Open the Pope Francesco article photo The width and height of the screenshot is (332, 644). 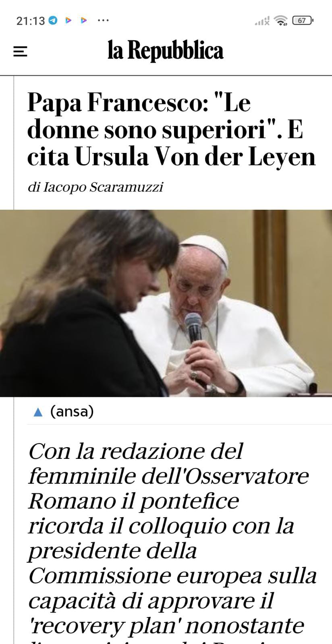click(x=166, y=303)
